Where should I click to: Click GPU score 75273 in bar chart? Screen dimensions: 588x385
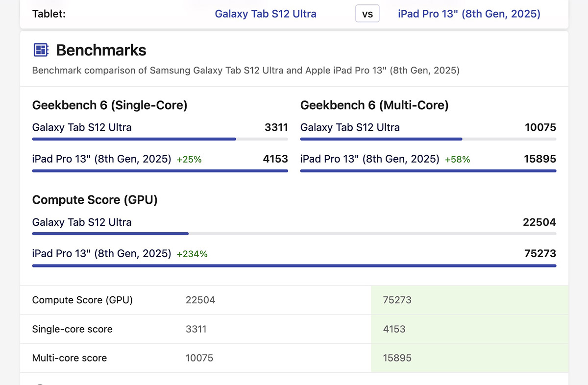[x=540, y=254]
